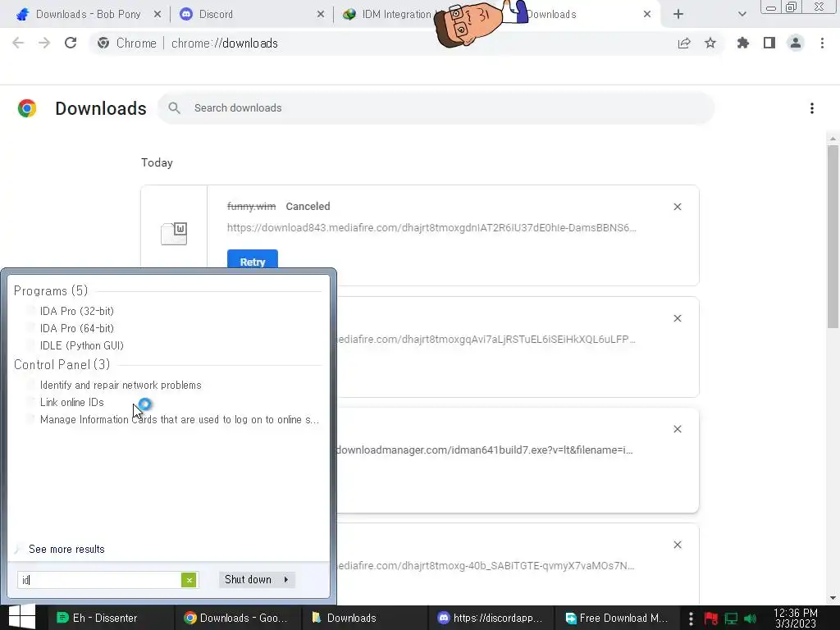Viewport: 840px width, 630px height.
Task: Launch IDA Pro (64-bit) from Start results
Action: pos(76,328)
